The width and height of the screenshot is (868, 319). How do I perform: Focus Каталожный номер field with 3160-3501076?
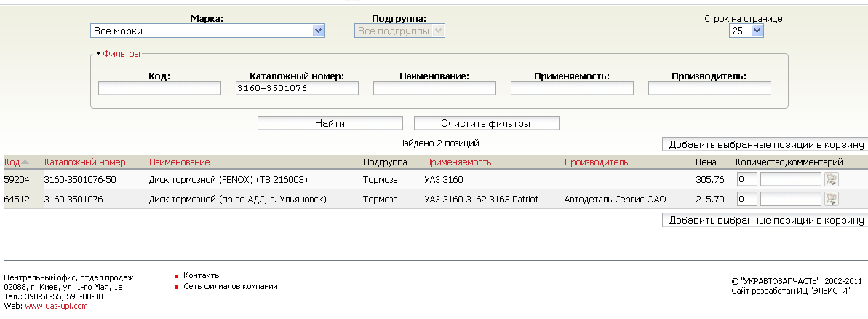tap(297, 88)
